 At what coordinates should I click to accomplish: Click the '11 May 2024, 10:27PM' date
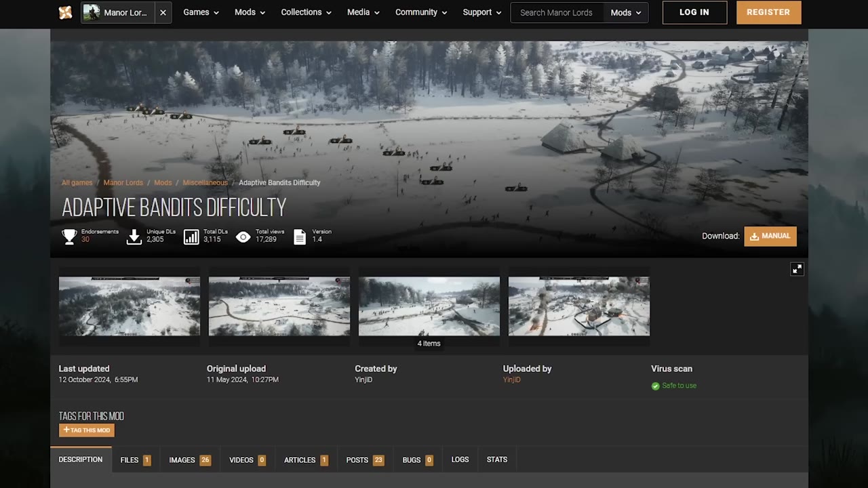[x=243, y=380]
